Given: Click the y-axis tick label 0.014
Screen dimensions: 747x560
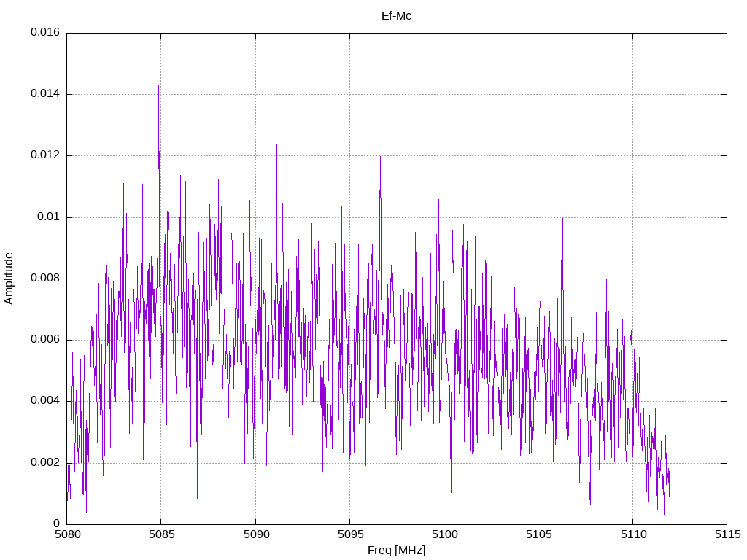Looking at the screenshot, I should pos(45,94).
